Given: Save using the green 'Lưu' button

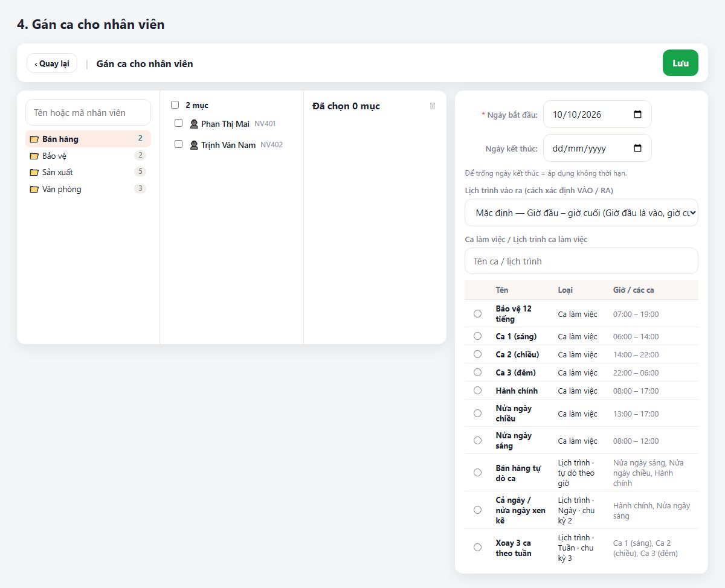Looking at the screenshot, I should click(x=680, y=63).
